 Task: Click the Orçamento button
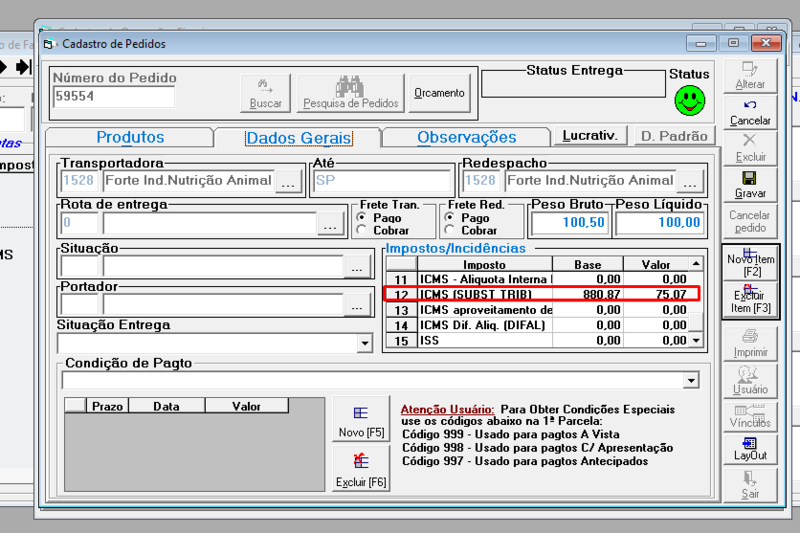point(439,93)
